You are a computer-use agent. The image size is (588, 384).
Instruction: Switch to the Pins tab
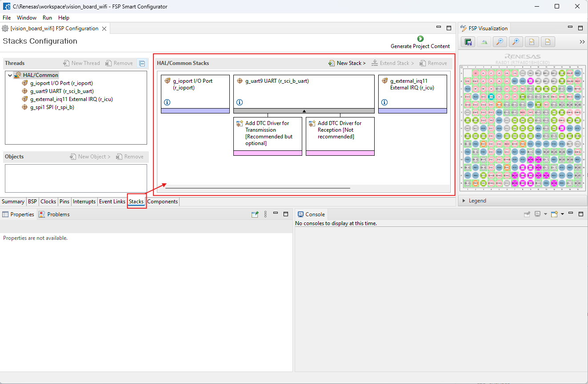coord(64,202)
